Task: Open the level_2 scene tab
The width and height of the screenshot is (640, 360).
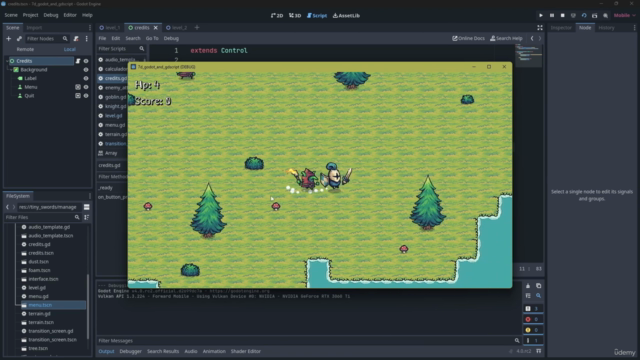Action: point(177,28)
